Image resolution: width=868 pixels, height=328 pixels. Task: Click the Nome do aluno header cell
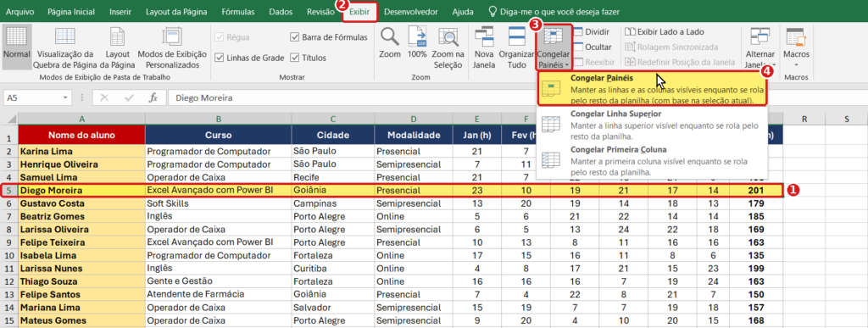pos(82,135)
